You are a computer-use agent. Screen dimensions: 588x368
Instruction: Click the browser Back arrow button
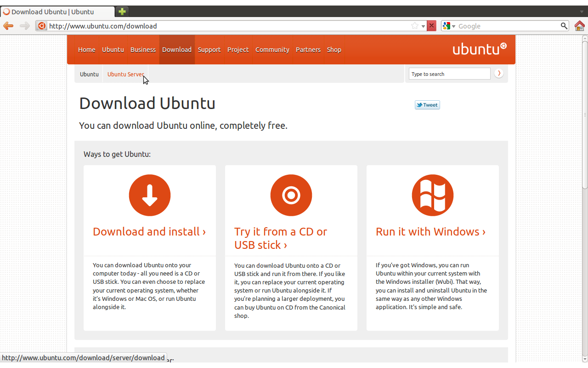(8, 26)
